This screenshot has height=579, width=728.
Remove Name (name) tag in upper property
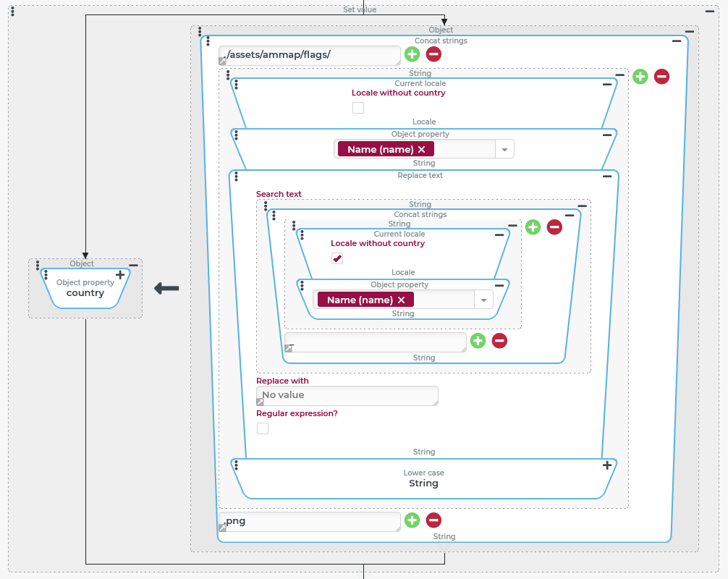421,149
